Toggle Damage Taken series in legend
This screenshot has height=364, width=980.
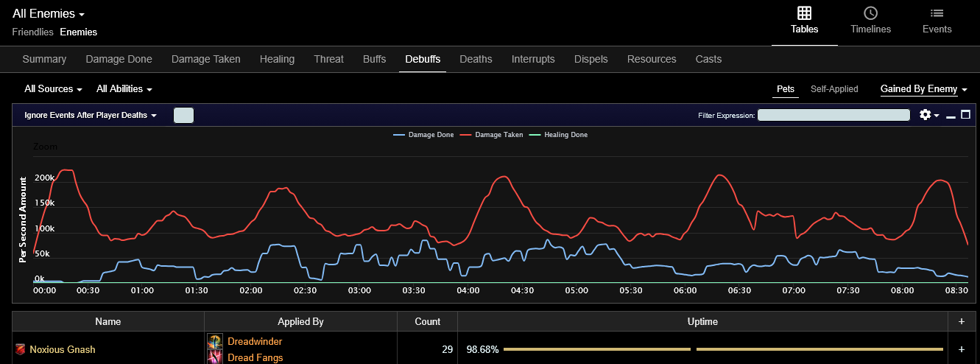[x=490, y=135]
